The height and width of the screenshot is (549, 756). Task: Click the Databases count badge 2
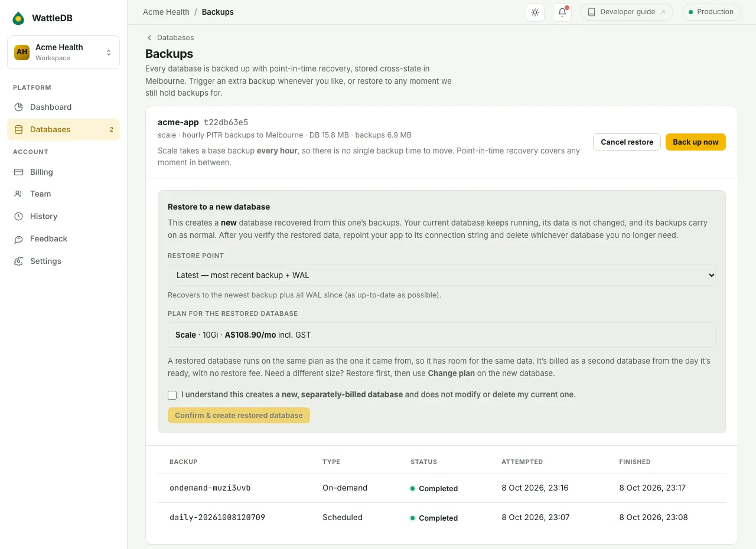point(111,129)
